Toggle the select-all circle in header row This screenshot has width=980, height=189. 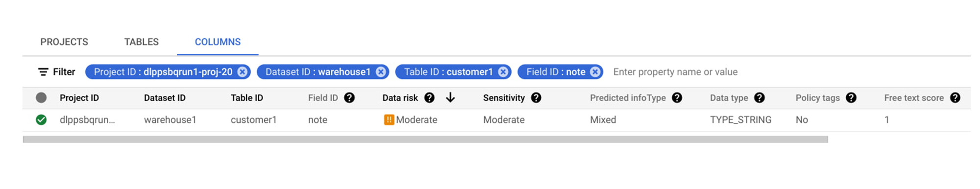[x=41, y=97]
